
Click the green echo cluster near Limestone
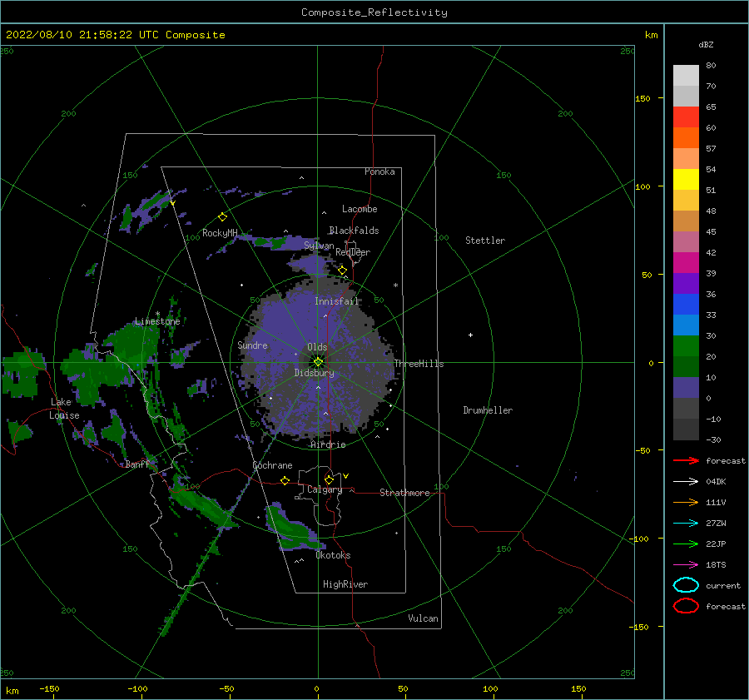click(x=131, y=346)
